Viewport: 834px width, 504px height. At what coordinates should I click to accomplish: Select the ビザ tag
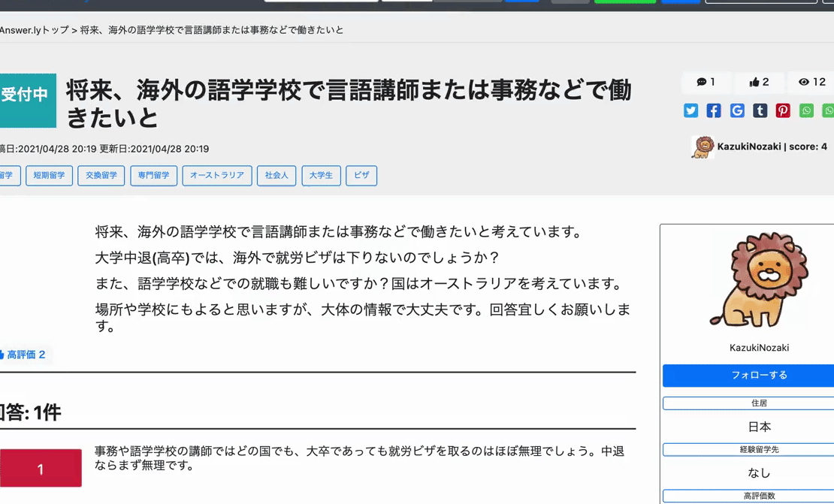tap(361, 175)
